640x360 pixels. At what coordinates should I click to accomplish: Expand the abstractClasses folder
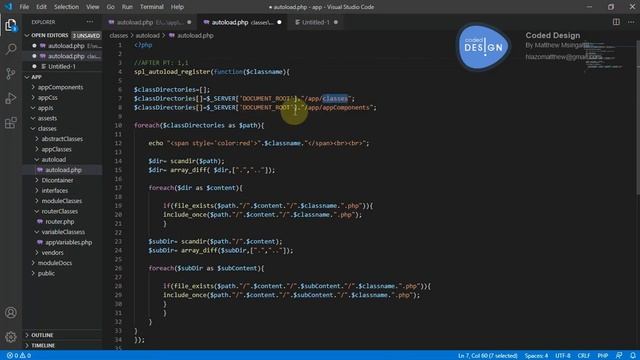coord(62,139)
